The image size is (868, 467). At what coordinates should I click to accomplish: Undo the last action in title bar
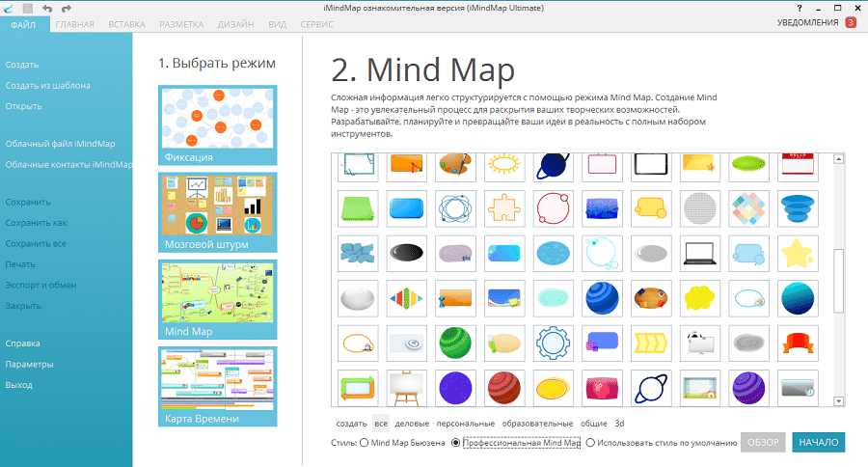coord(47,9)
